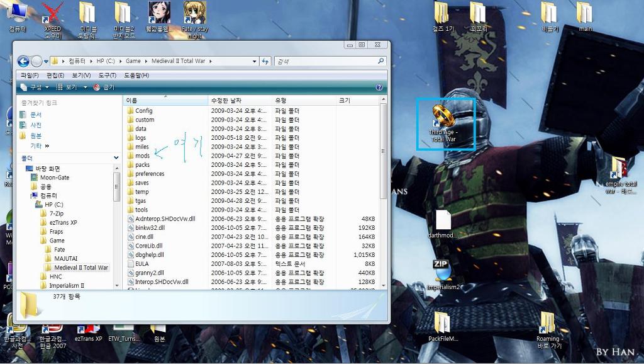Open the Third Age Total War shortcut
Screen dimensions: 644x364
click(443, 123)
